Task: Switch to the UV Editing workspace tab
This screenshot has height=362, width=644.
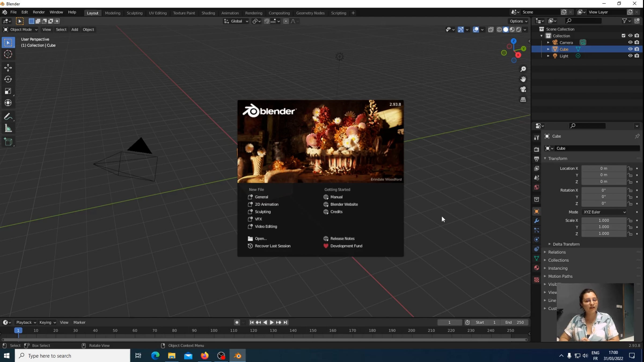Action: pyautogui.click(x=158, y=13)
